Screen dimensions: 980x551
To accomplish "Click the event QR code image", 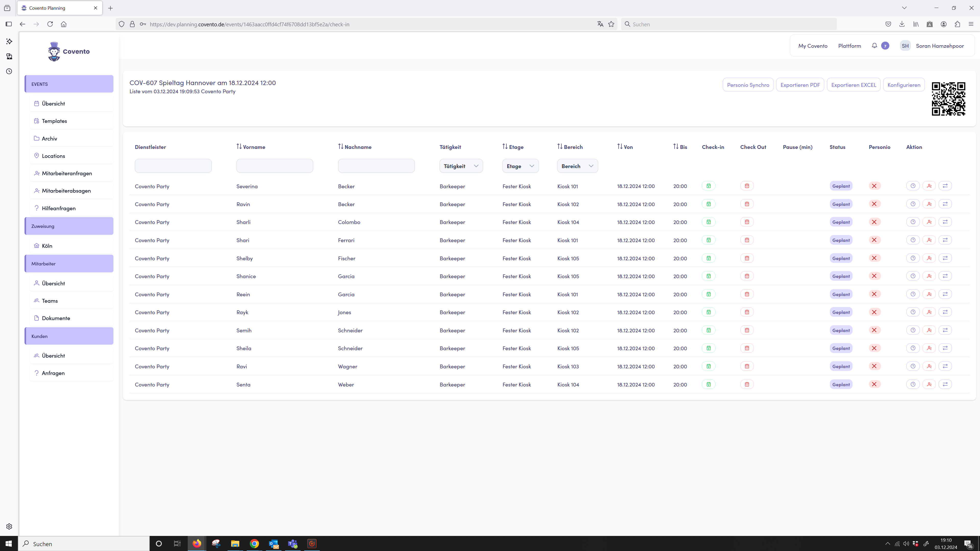I will [x=948, y=99].
